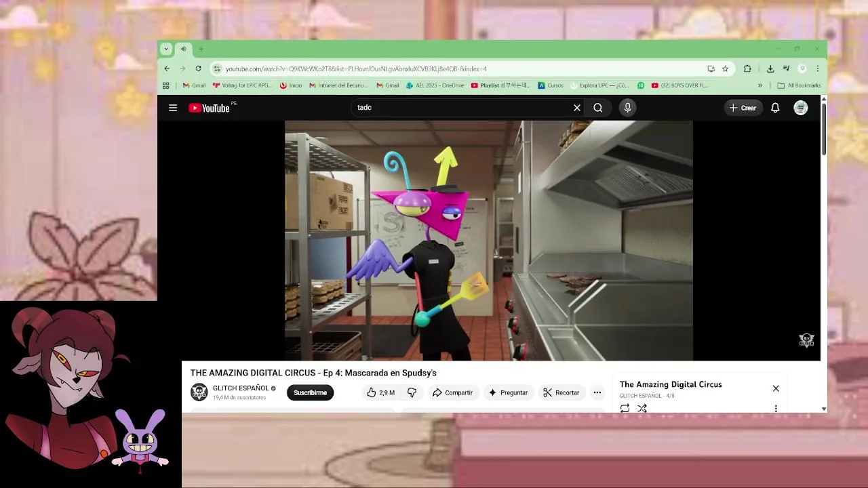
Task: Open the tab search dropdown arrow
Action: (x=166, y=49)
